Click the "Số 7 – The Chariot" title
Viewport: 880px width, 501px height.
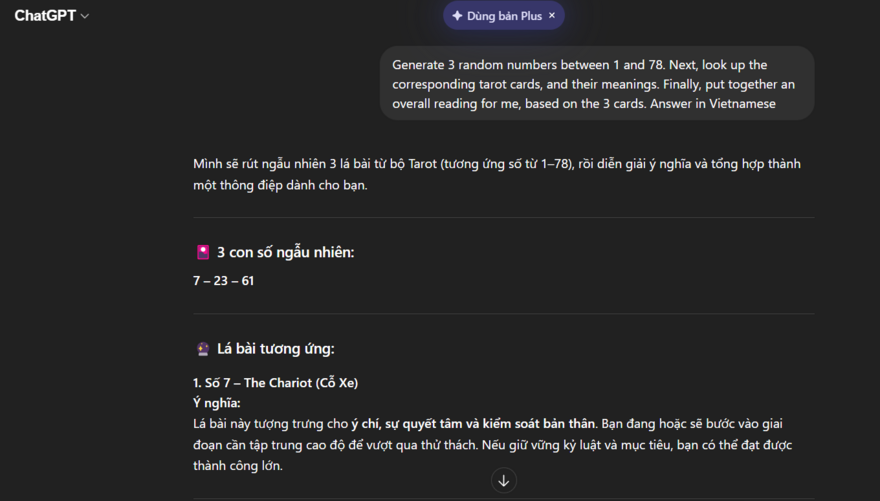tap(275, 383)
